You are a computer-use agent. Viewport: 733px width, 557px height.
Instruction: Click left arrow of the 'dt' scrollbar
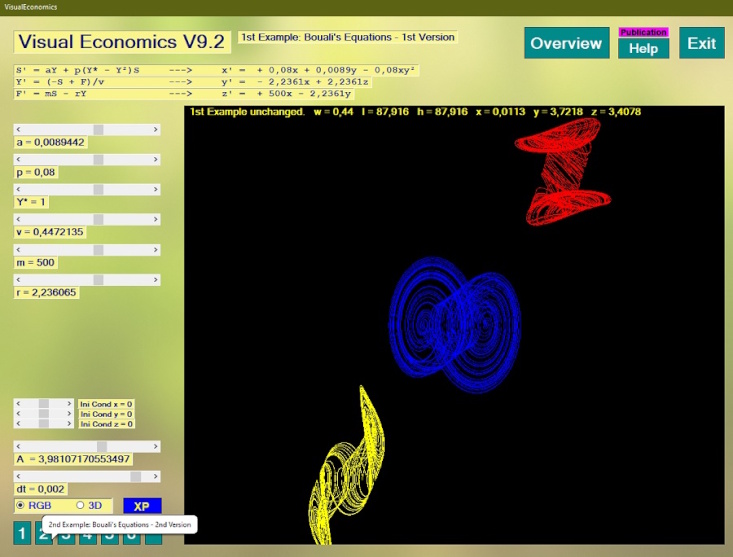(x=18, y=476)
